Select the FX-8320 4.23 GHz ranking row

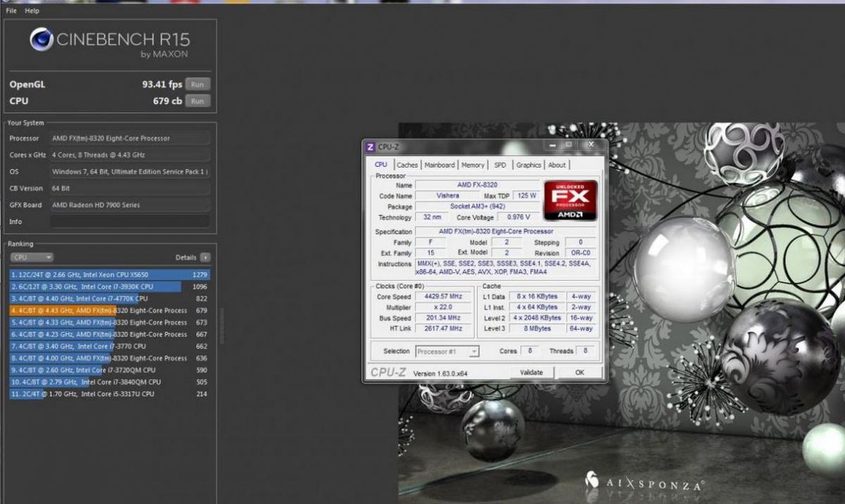click(x=110, y=334)
